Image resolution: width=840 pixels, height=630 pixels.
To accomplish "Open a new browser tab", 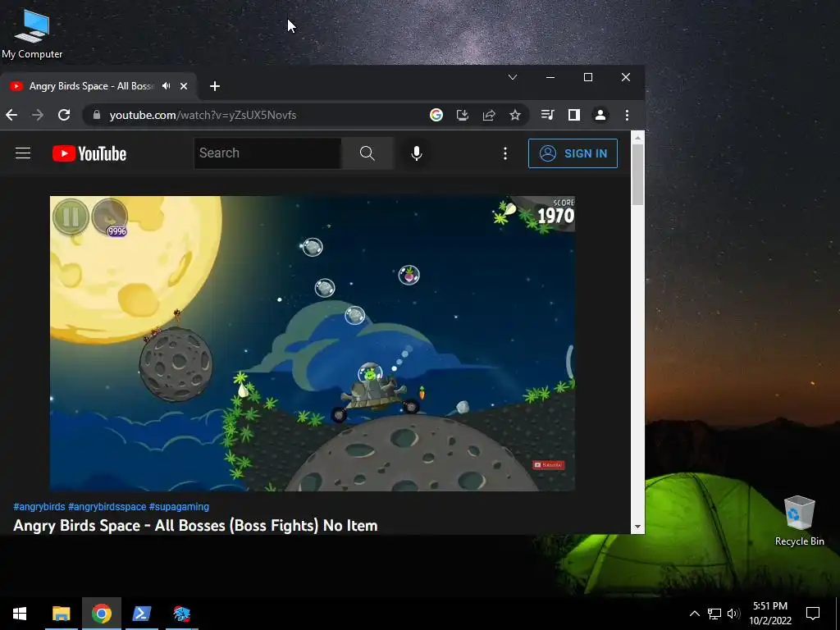I will pyautogui.click(x=215, y=85).
